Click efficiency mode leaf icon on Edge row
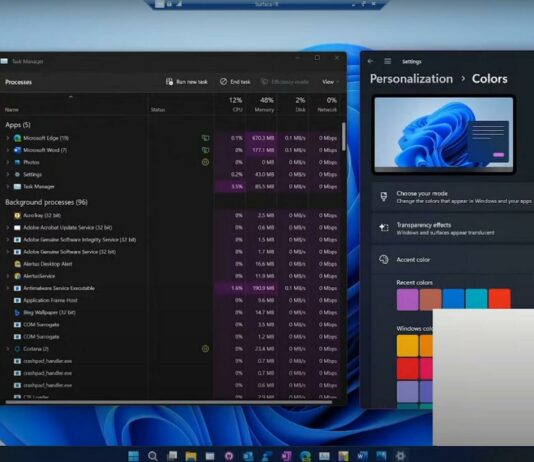Viewport: 534px width, 462px height. point(205,138)
